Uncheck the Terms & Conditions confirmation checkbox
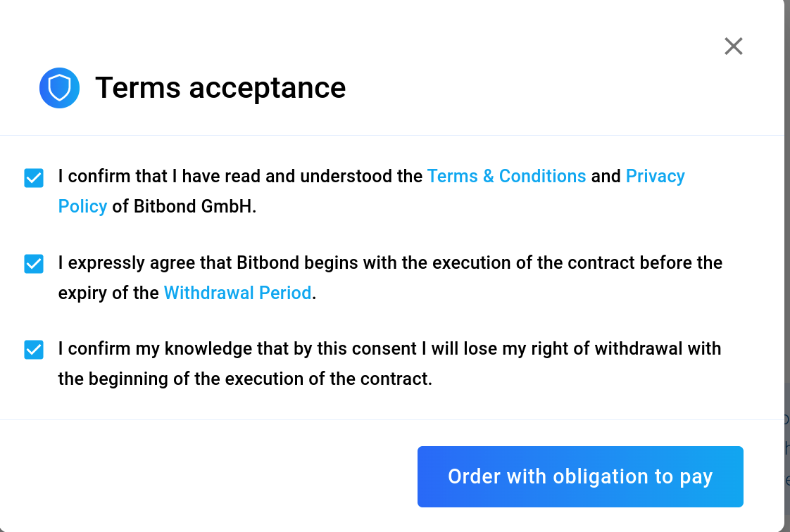Viewport: 790px width, 532px height. [x=34, y=178]
